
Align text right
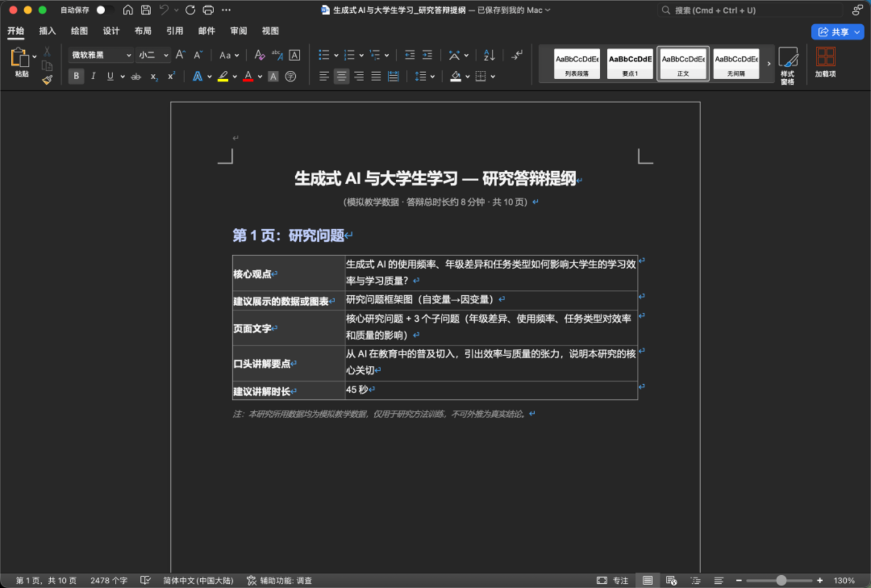[x=359, y=76]
